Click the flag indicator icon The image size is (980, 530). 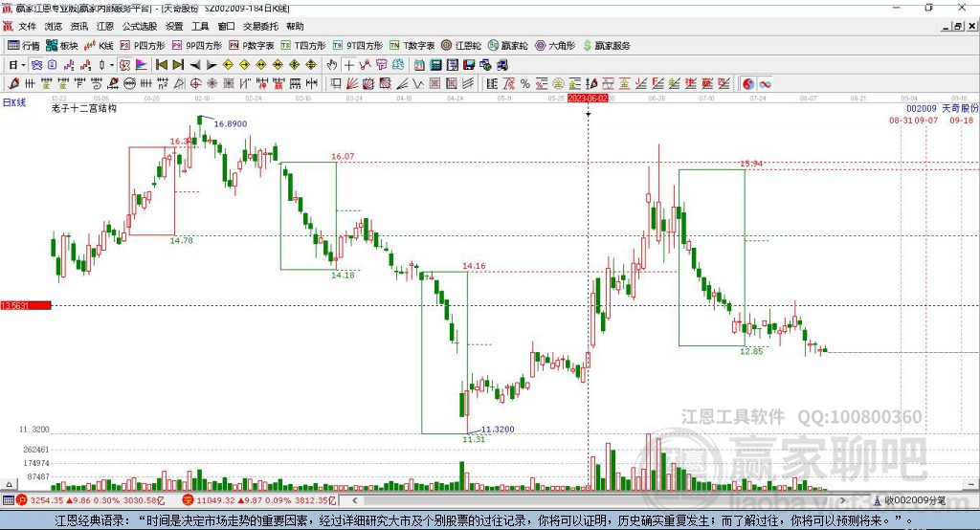[142, 64]
